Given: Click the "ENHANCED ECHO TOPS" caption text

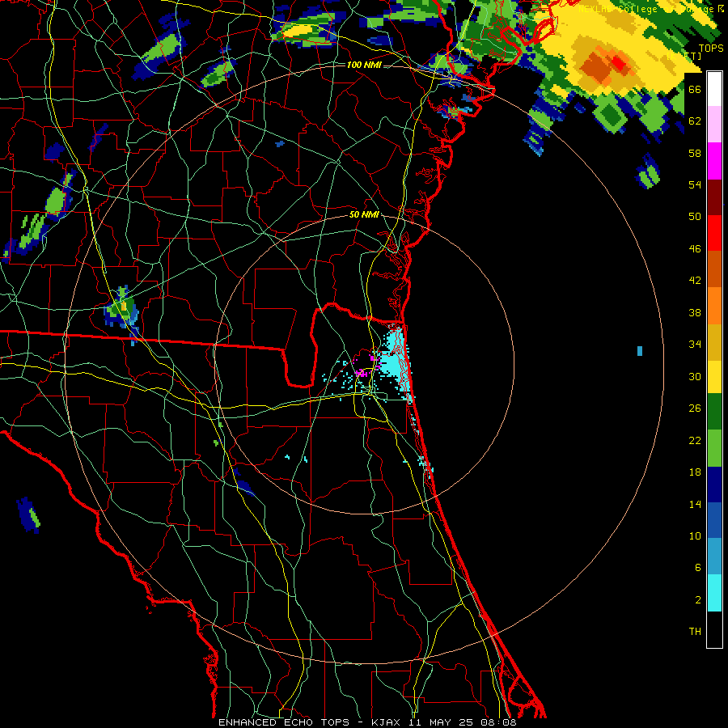Looking at the screenshot, I should (284, 722).
